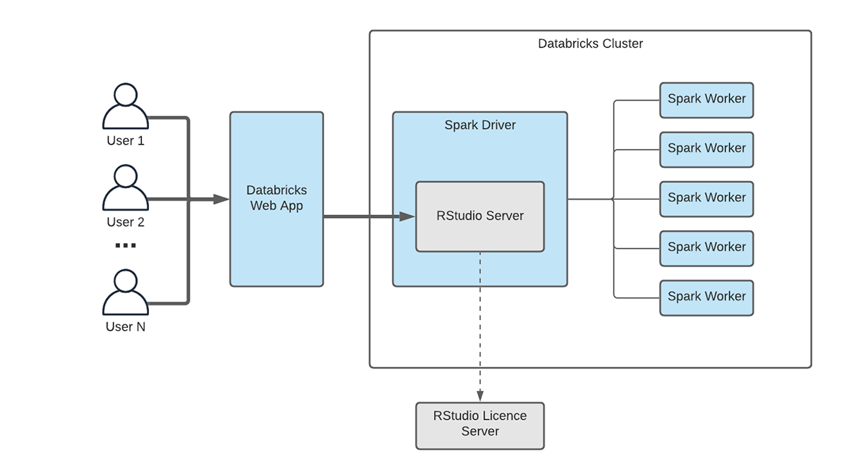Click the User 1 person icon
The width and height of the screenshot is (868, 456).
click(126, 106)
